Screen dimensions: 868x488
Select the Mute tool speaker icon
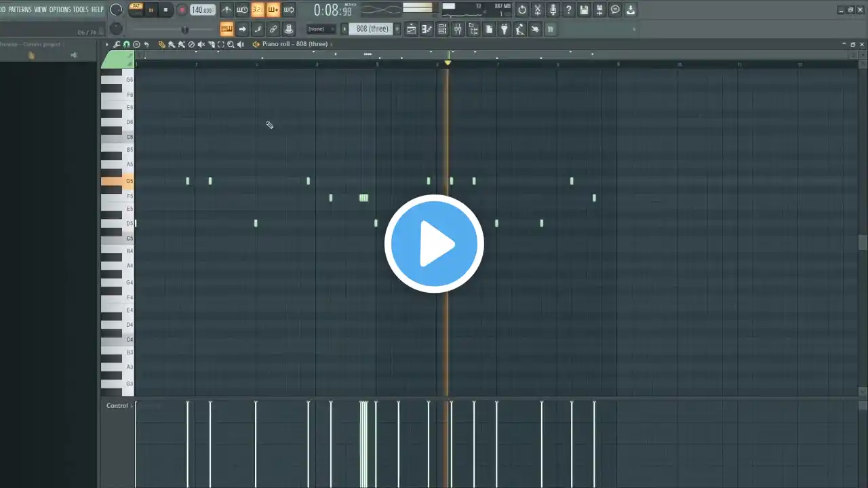pyautogui.click(x=201, y=44)
